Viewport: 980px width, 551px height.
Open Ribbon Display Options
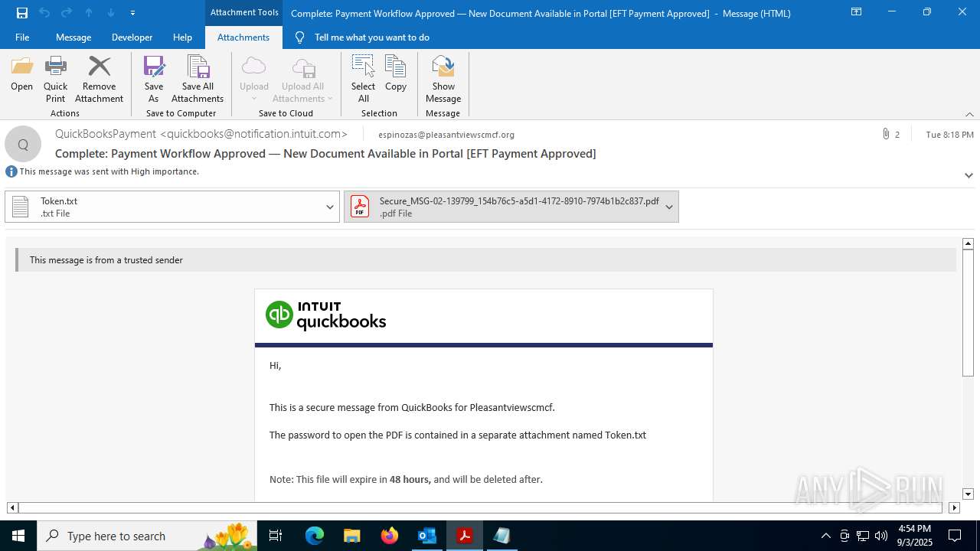coord(857,12)
